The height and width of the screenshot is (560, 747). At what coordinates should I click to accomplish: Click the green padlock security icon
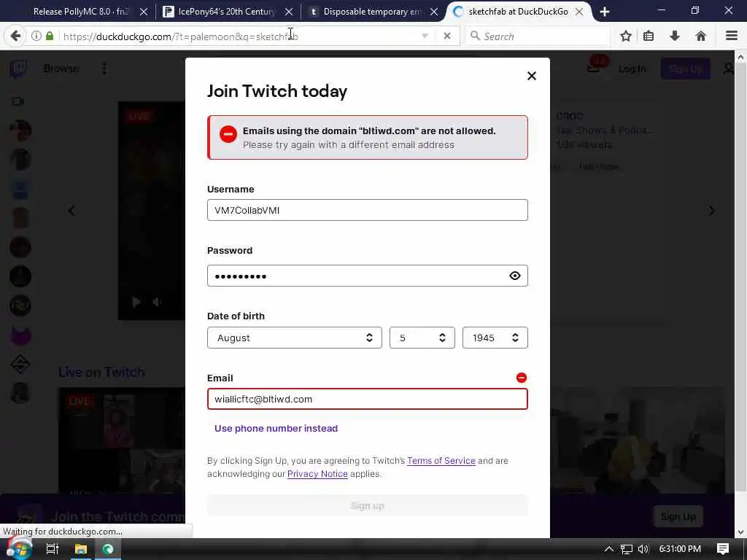pyautogui.click(x=50, y=36)
